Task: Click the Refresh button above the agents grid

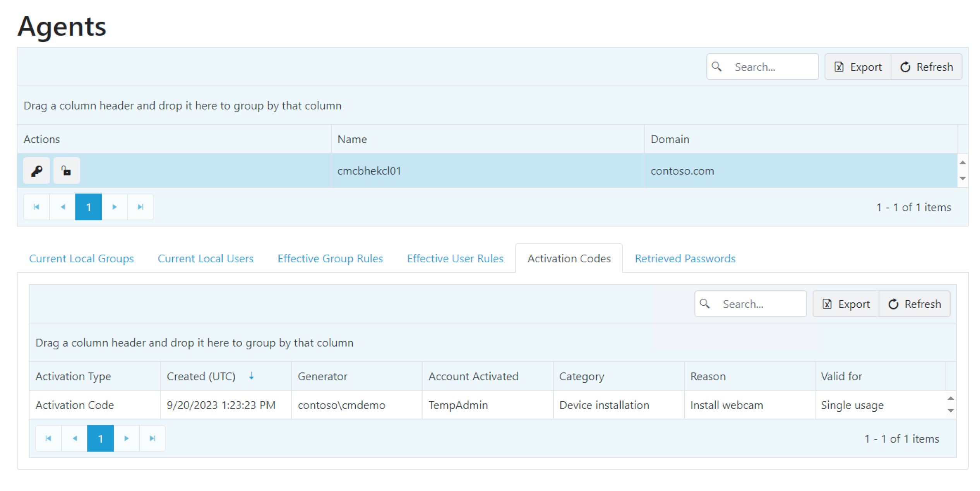Action: (x=927, y=67)
